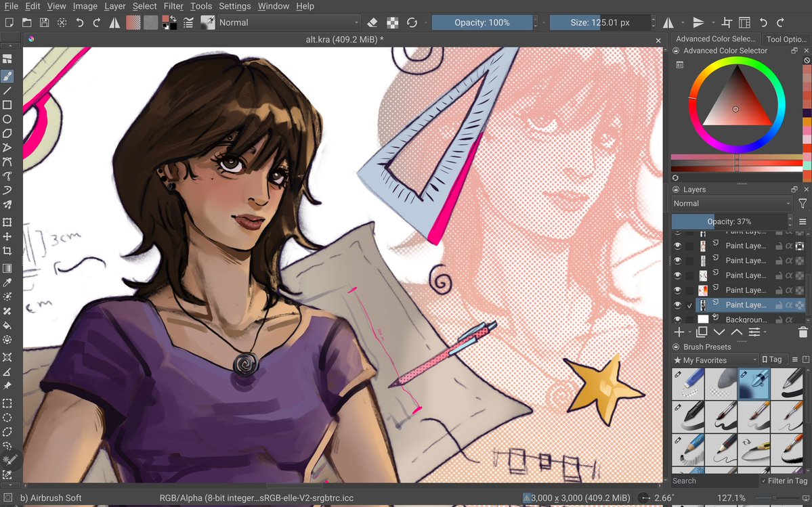Open the layer filter funnel

tap(802, 204)
